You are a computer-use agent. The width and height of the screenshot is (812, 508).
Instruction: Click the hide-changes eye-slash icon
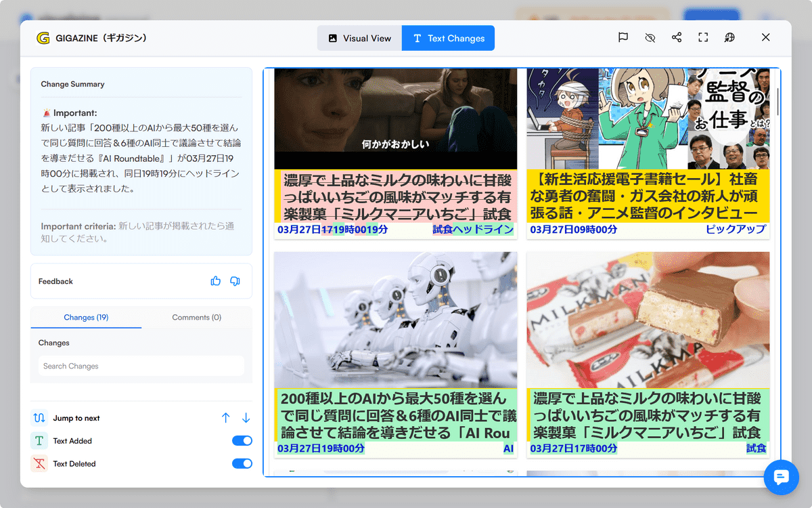(x=650, y=37)
